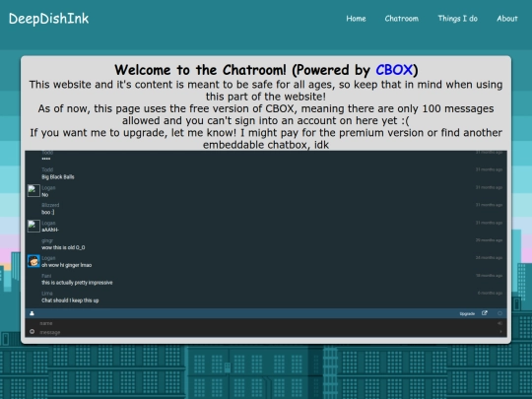The height and width of the screenshot is (399, 532).
Task: Click the Upgrade link in chat bar
Action: coord(467,314)
